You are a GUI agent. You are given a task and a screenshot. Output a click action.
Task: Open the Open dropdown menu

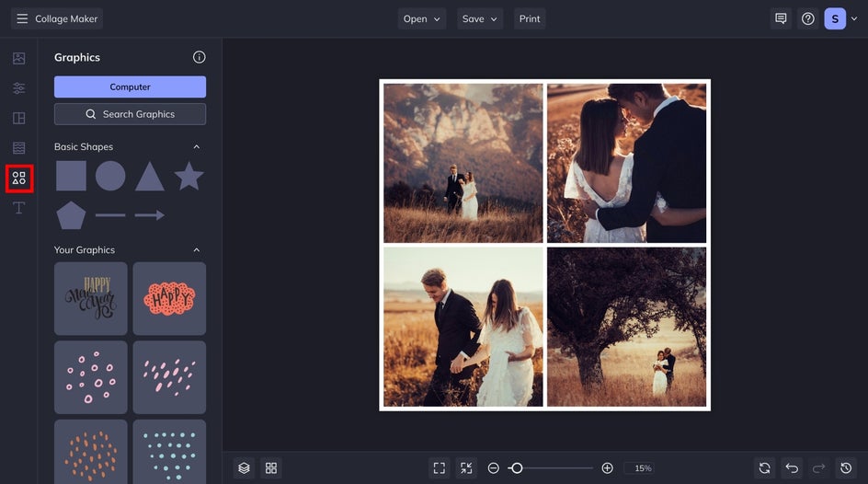421,18
